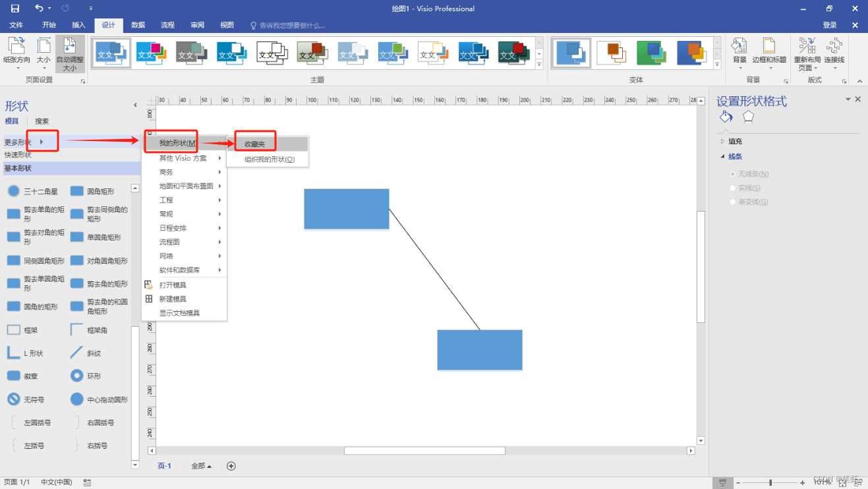This screenshot has height=489, width=868.
Task: Click the horizontal scrollbar below the canvas
Action: coord(424,450)
